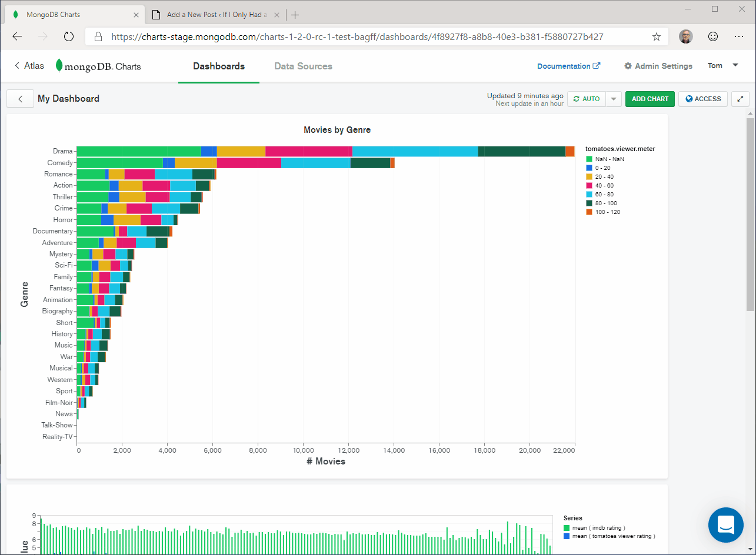Open the AUTO refresh interval dropdown
The height and width of the screenshot is (555, 756).
click(x=613, y=99)
